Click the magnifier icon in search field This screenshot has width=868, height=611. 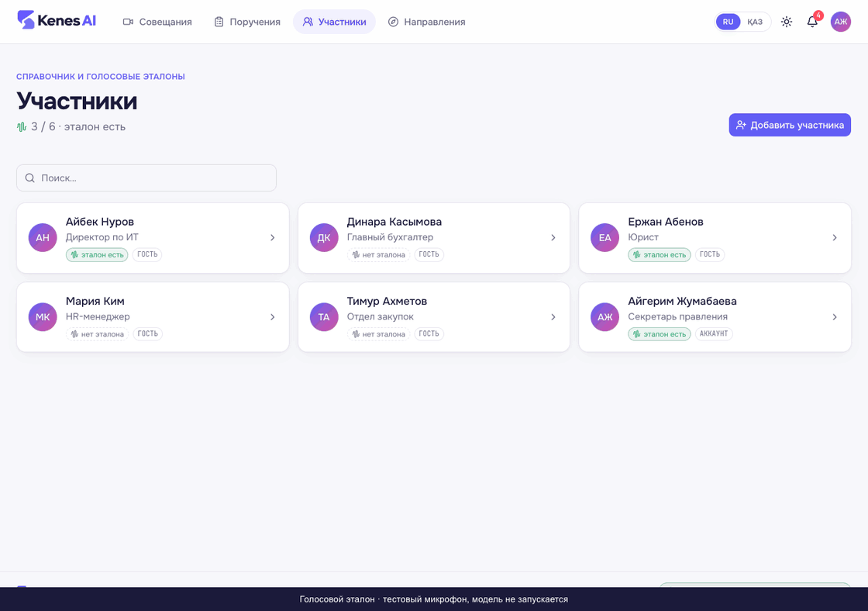coord(30,178)
